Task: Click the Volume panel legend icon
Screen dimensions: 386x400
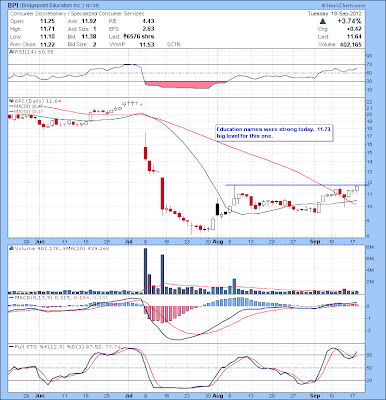Action: [x=10, y=249]
